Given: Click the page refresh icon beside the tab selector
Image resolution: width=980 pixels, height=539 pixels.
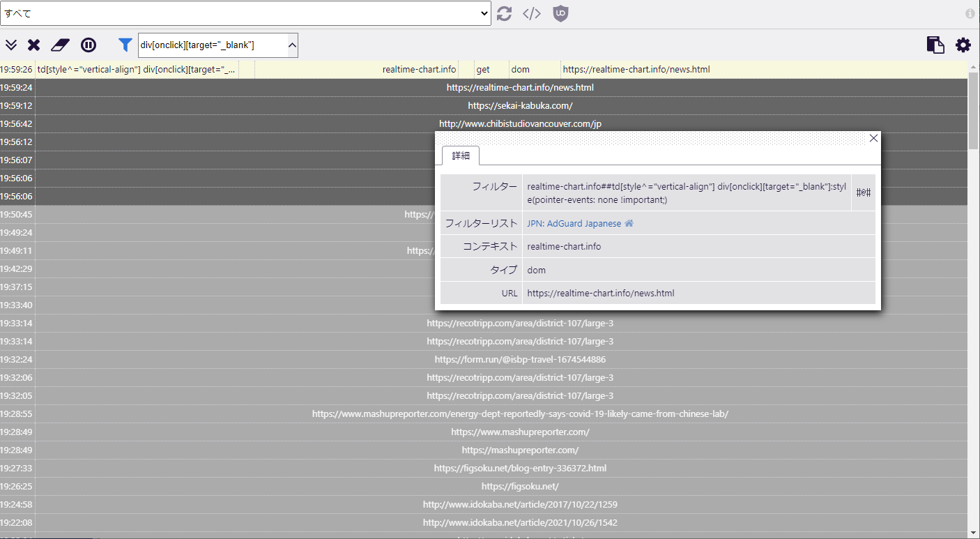Looking at the screenshot, I should pyautogui.click(x=504, y=13).
